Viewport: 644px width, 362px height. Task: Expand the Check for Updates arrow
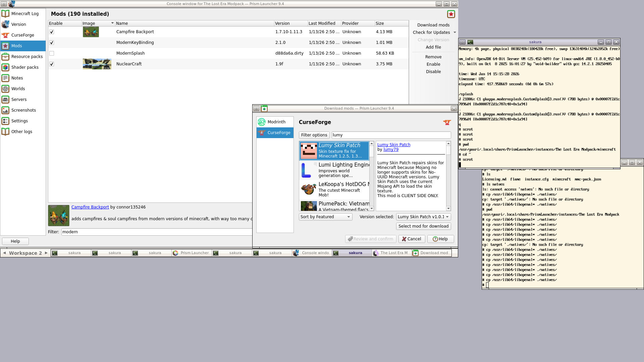[x=455, y=33]
